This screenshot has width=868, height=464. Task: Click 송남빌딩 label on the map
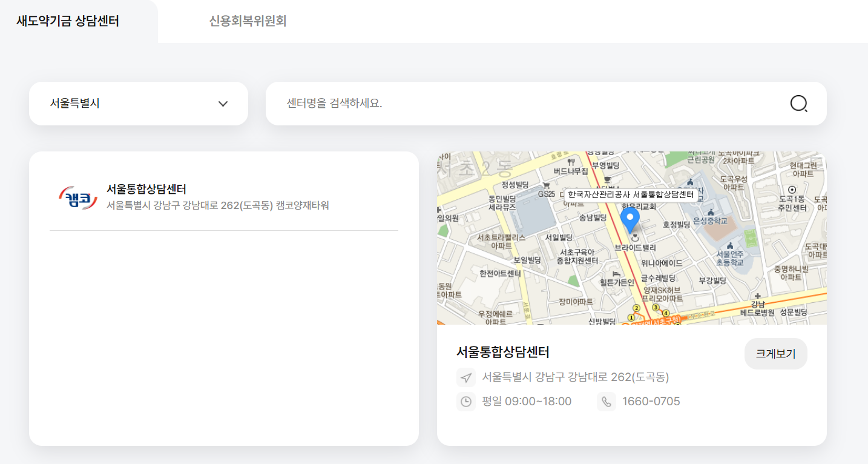593,217
